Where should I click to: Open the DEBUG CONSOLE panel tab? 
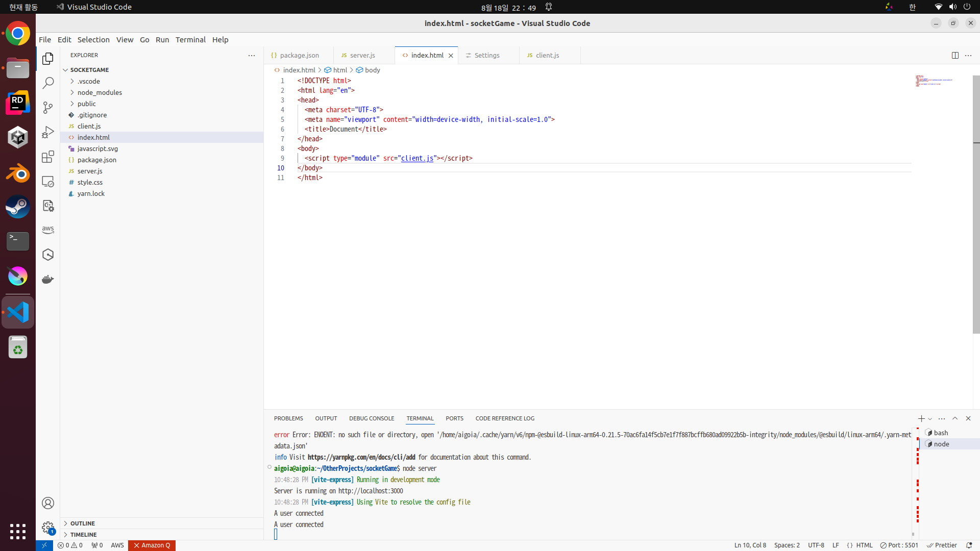372,418
